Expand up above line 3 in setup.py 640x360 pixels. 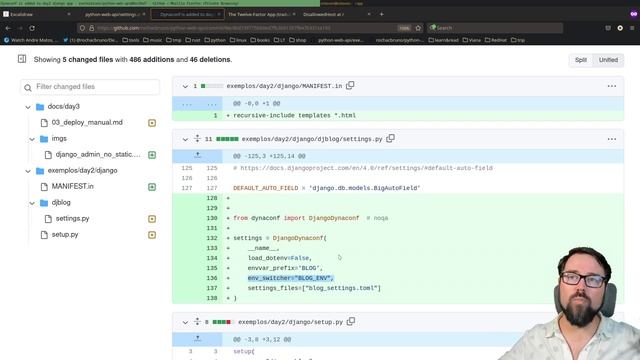tap(198, 339)
